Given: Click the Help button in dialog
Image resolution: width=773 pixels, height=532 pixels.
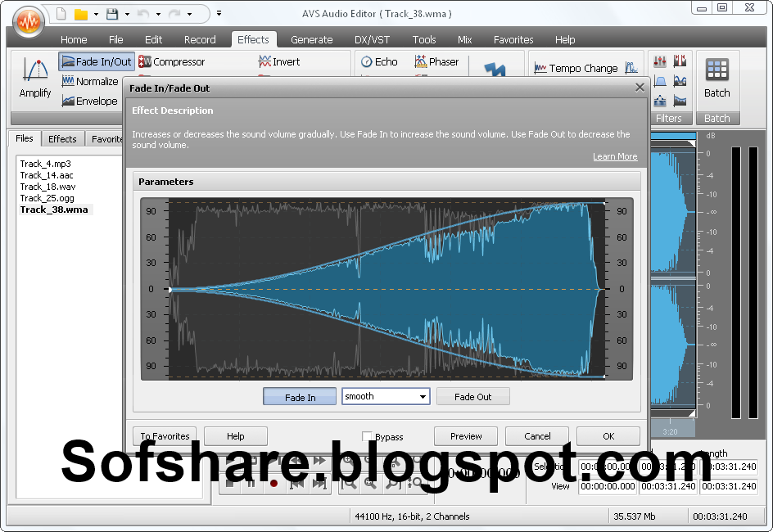Looking at the screenshot, I should tap(236, 436).
